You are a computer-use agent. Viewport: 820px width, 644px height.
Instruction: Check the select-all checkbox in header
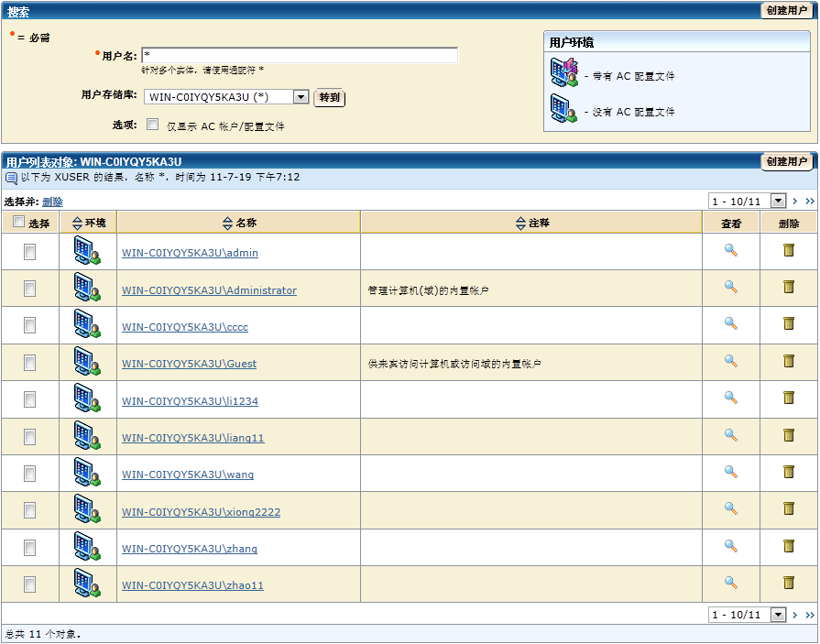point(19,222)
